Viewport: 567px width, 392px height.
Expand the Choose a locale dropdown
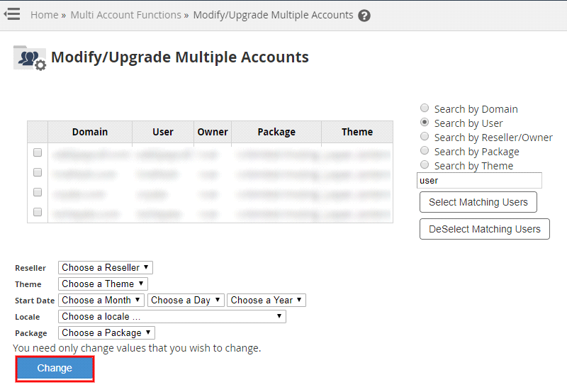[x=172, y=316]
